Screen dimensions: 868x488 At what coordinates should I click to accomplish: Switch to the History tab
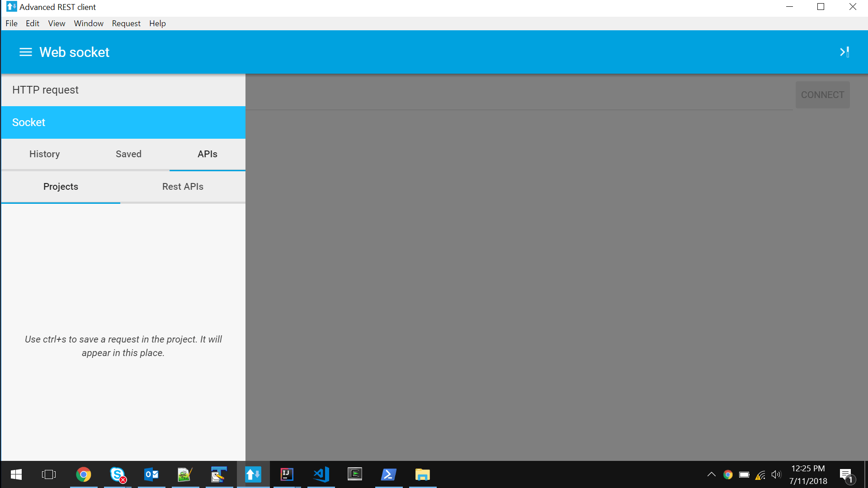pyautogui.click(x=44, y=154)
